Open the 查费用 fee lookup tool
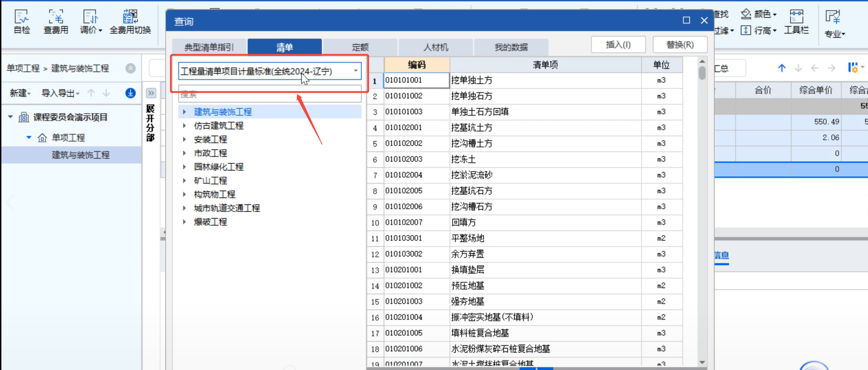 coord(56,22)
